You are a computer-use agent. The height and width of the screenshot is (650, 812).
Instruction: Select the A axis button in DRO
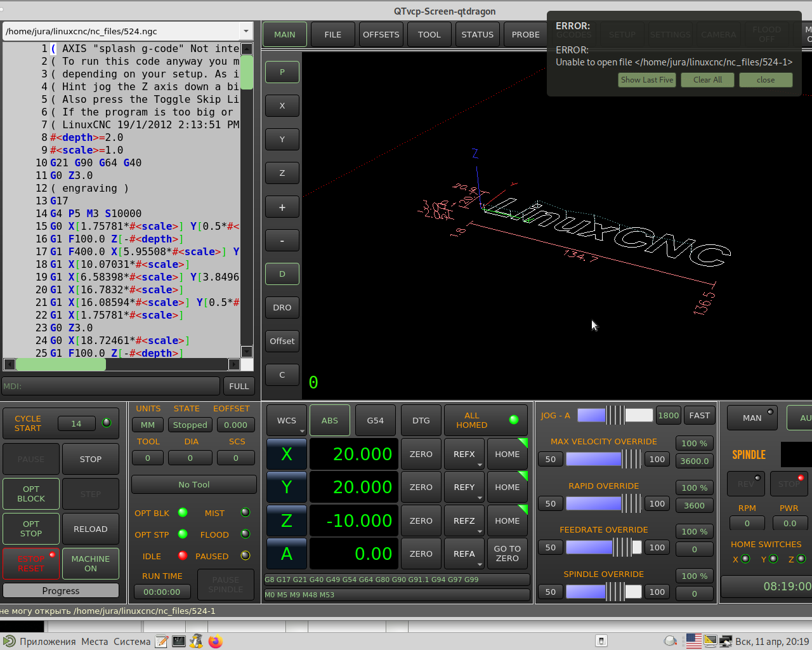click(287, 554)
